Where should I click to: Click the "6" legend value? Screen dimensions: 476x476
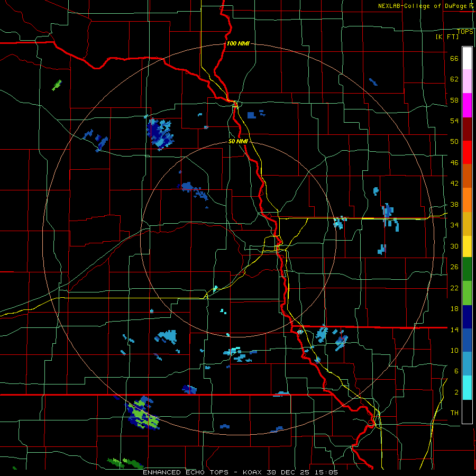point(456,371)
